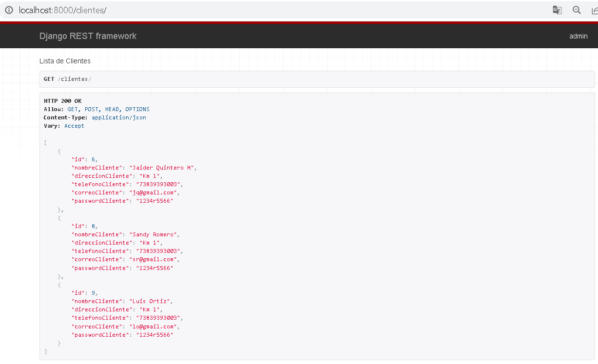Viewport: 598px width, 364px height.
Task: Click the Lista de Clientes heading
Action: [65, 61]
